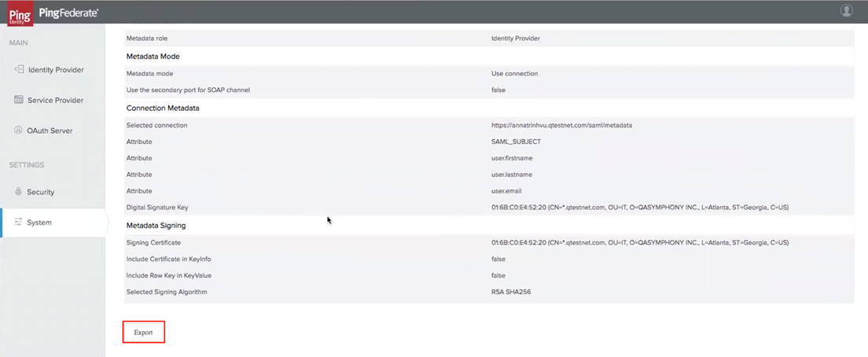Click the Identity Provider sidebar icon

(19, 70)
